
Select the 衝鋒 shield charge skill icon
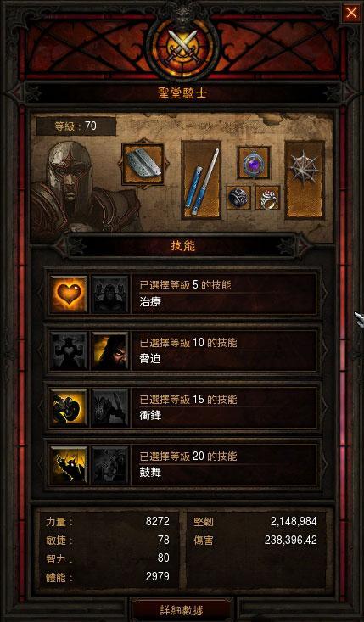[69, 408]
